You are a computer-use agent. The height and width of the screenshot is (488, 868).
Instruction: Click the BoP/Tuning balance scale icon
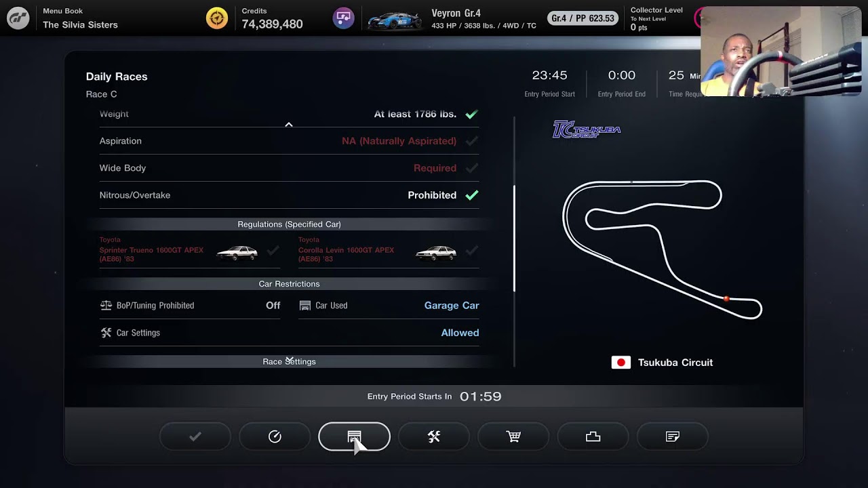[106, 306]
